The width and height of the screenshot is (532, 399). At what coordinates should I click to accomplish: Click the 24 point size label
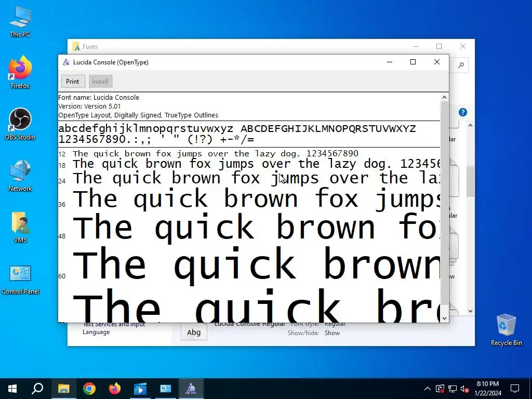(62, 181)
